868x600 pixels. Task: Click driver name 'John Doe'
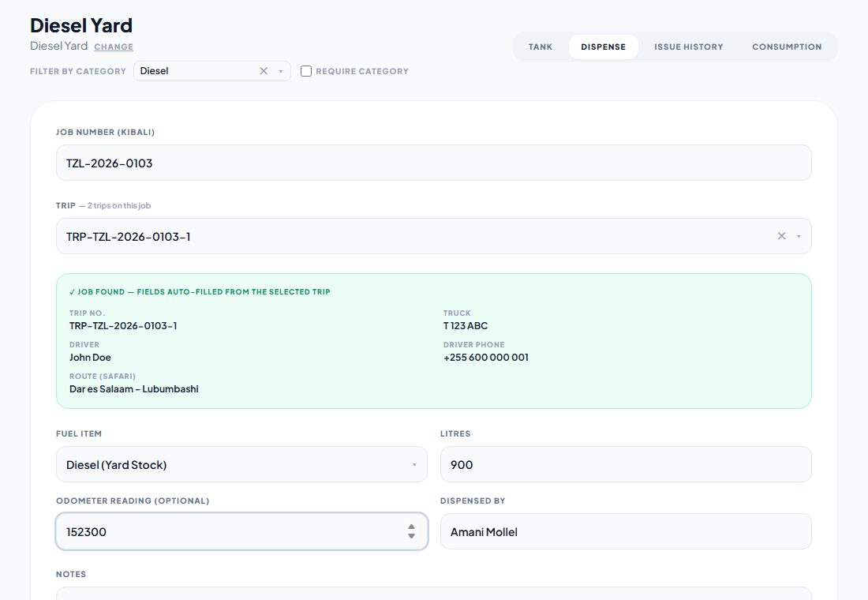[x=90, y=358]
